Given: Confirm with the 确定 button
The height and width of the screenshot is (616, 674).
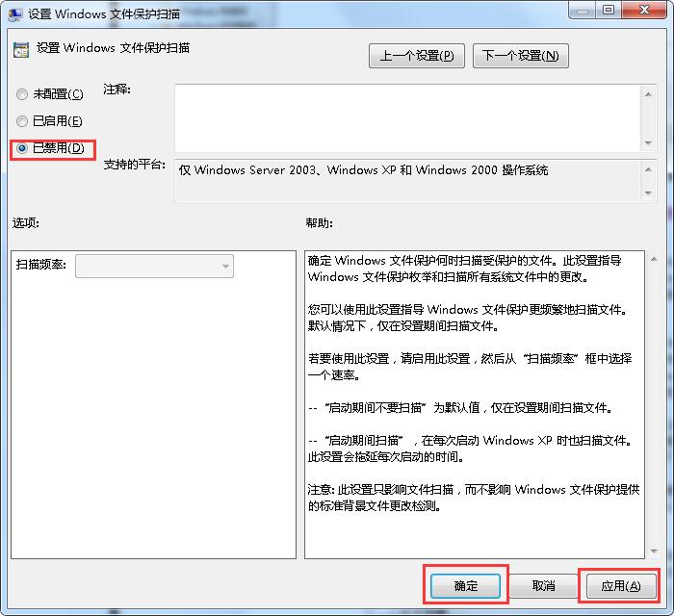Looking at the screenshot, I should (465, 585).
